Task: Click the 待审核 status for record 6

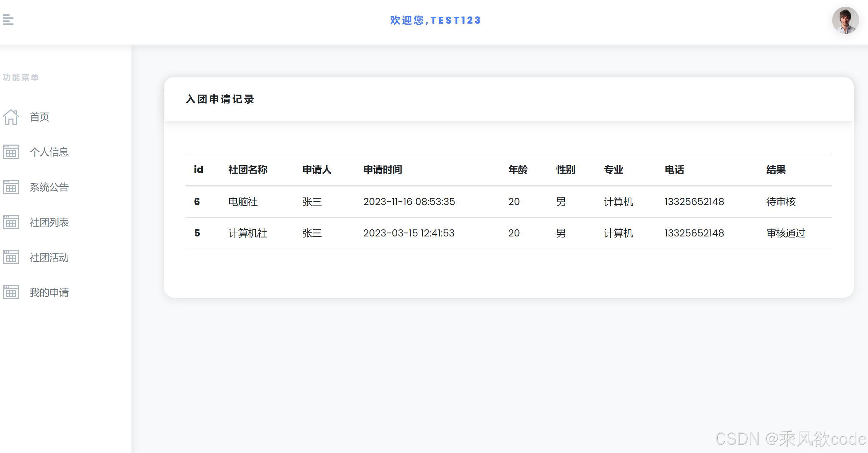Action: click(x=781, y=202)
